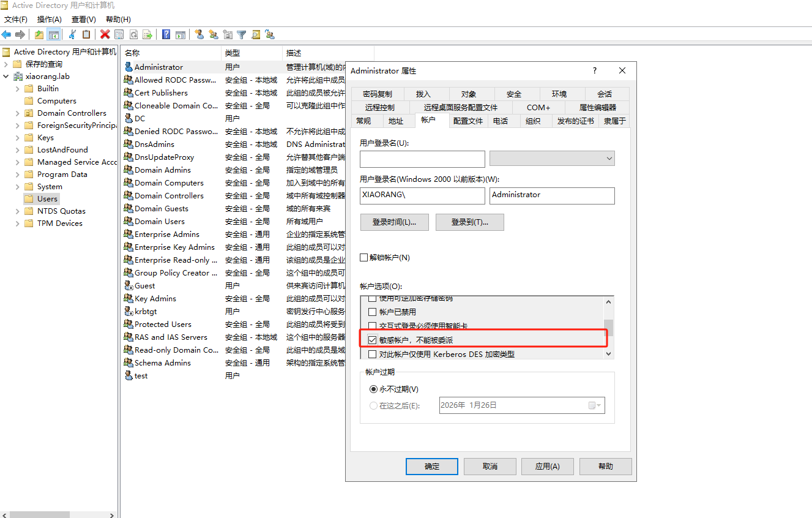The height and width of the screenshot is (518, 812).
Task: Click the Domain Admins group icon
Action: coord(129,170)
